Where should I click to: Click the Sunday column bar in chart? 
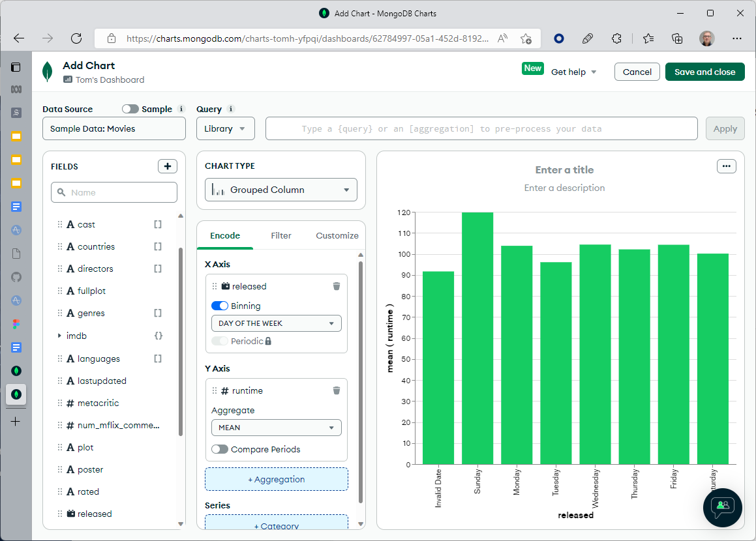pyautogui.click(x=477, y=339)
